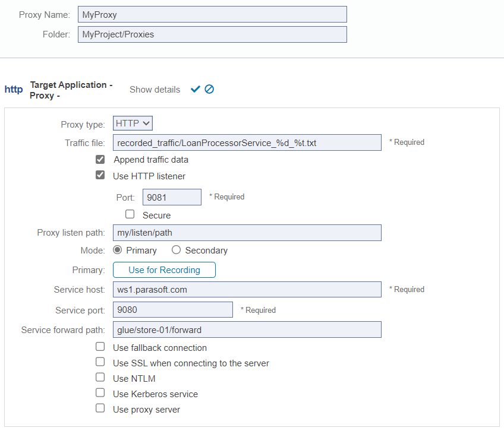Uncheck Append traffic data checkbox
The image size is (504, 431).
(100, 159)
